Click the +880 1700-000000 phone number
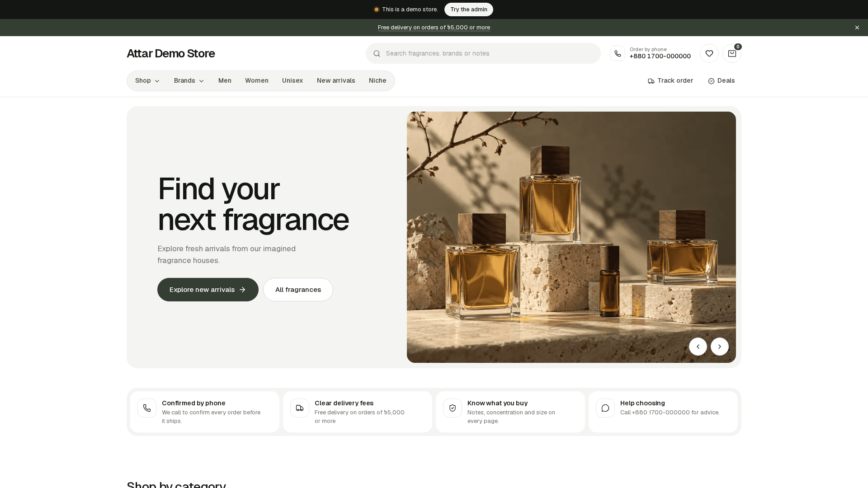Viewport: 868px width, 488px height. click(x=660, y=56)
